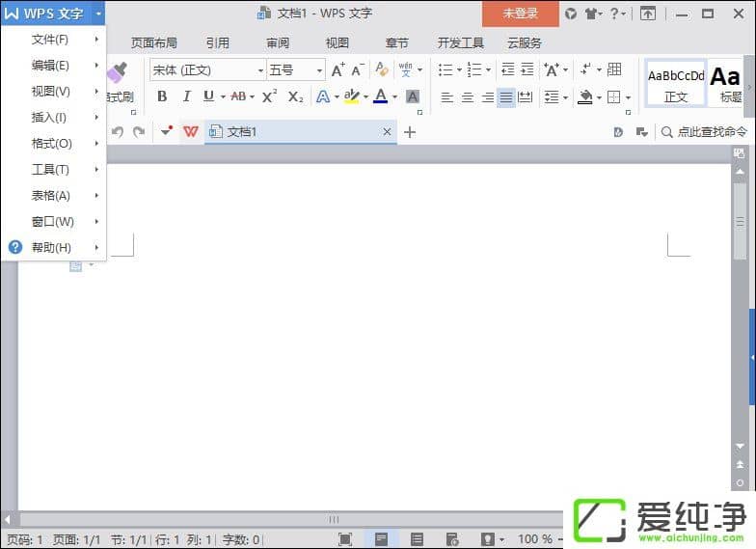Viewport: 756px width, 549px height.
Task: Click the 未登录 login button
Action: tap(521, 14)
